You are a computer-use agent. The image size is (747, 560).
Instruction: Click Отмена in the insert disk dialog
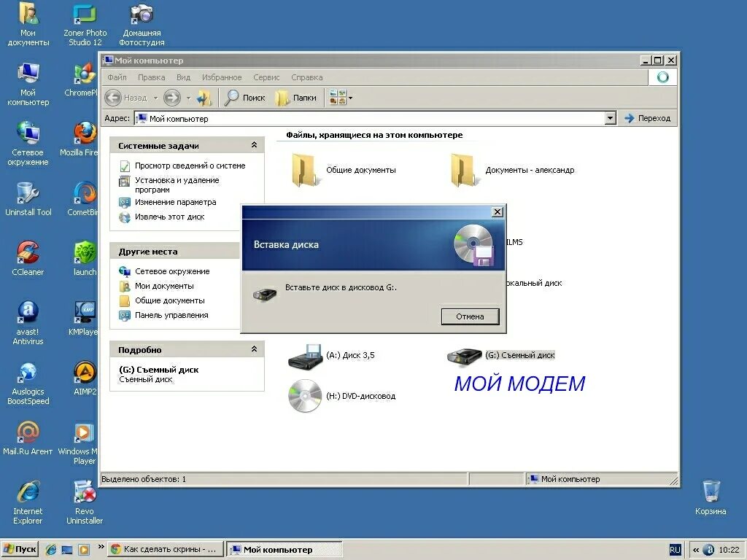click(471, 316)
